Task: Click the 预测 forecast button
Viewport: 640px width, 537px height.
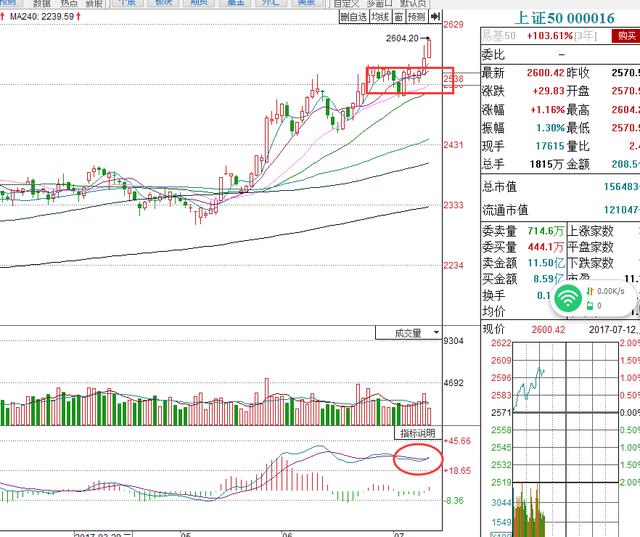Action: pyautogui.click(x=417, y=17)
